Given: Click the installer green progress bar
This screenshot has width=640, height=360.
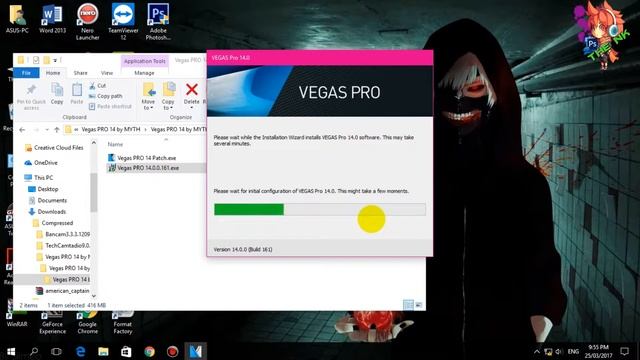Looking at the screenshot, I should (249, 209).
